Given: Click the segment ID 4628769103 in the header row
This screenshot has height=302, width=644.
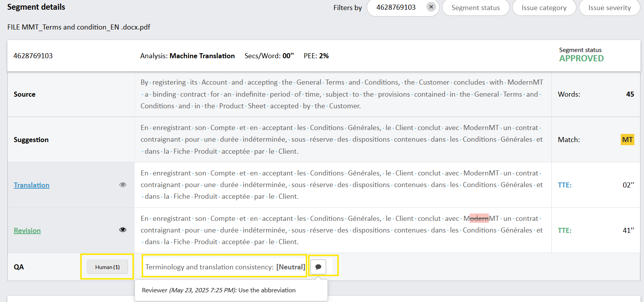Looking at the screenshot, I should point(33,56).
